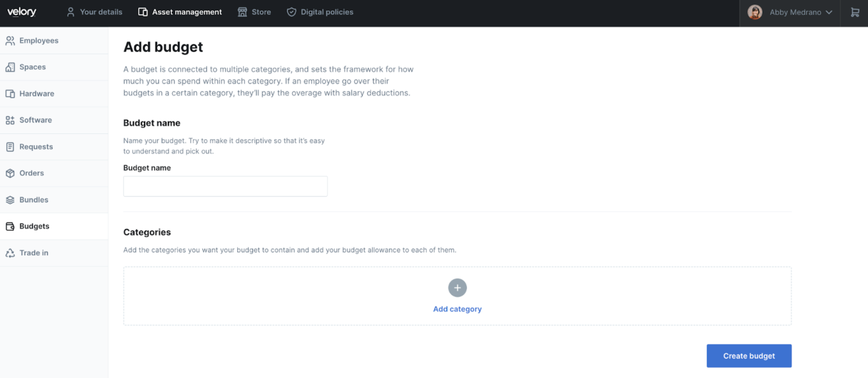Click the Digital policies shield icon
The height and width of the screenshot is (378, 868).
pyautogui.click(x=292, y=12)
